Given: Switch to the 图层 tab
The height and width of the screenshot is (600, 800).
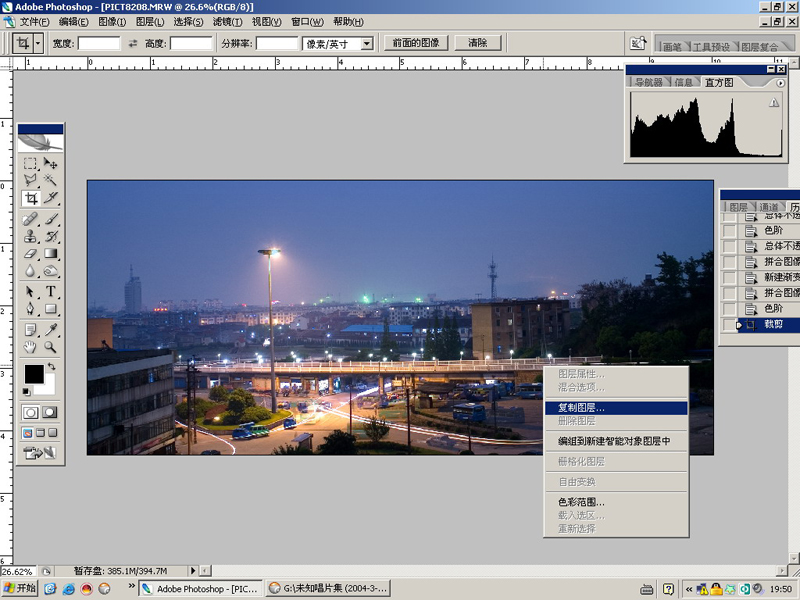Looking at the screenshot, I should [x=738, y=207].
